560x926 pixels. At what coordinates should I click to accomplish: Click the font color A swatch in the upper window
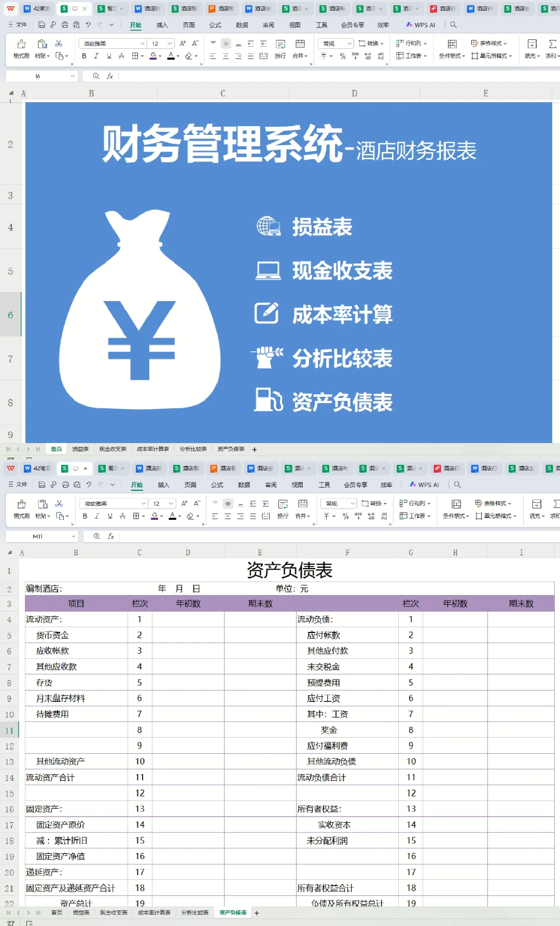[171, 56]
